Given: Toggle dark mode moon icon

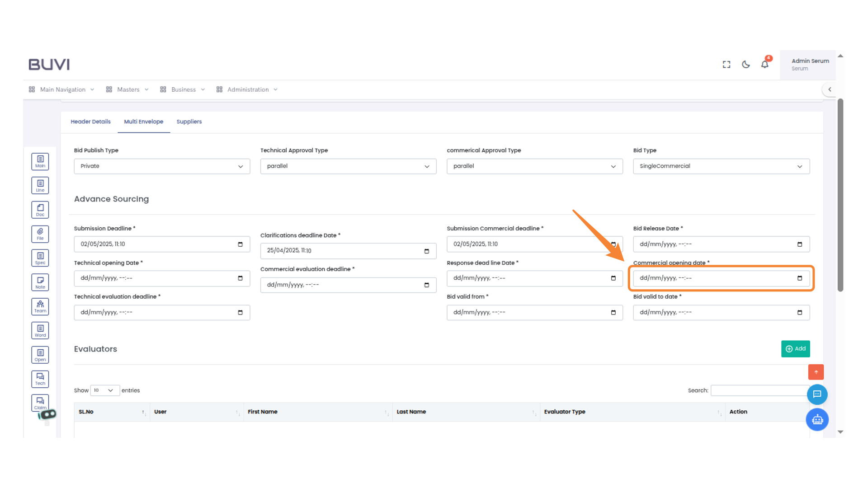Looking at the screenshot, I should click(746, 65).
